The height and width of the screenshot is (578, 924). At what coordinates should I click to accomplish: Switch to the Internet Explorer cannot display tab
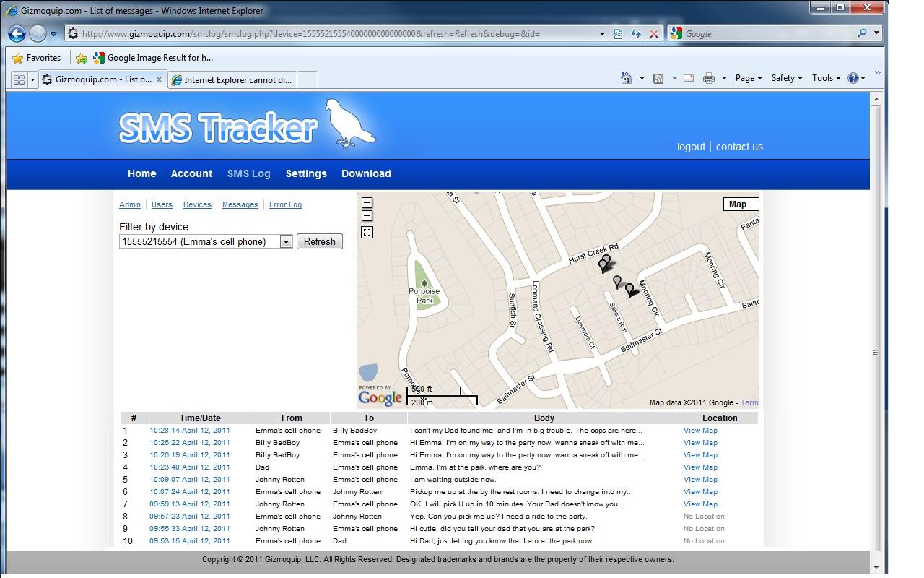point(232,79)
